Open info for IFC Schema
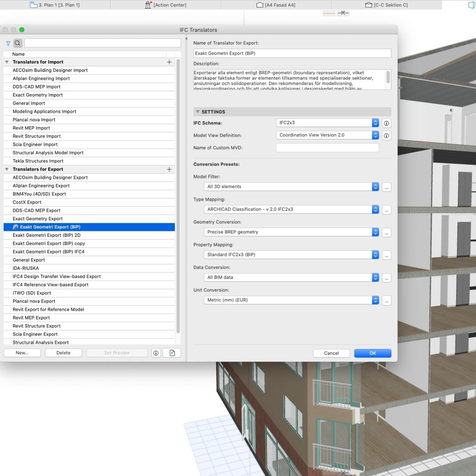 pos(386,123)
